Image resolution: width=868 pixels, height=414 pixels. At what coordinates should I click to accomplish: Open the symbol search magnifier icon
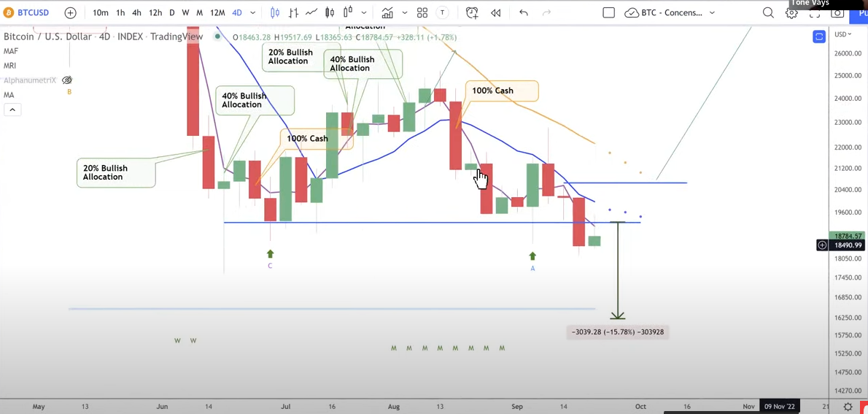[768, 12]
